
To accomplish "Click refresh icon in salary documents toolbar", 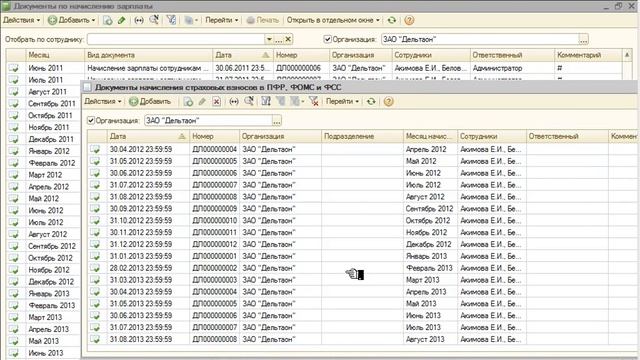I will [x=392, y=20].
